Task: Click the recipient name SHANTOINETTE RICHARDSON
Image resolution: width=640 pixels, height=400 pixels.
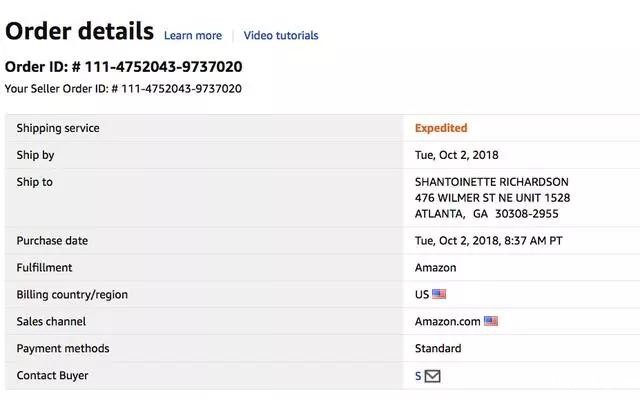Action: [491, 182]
